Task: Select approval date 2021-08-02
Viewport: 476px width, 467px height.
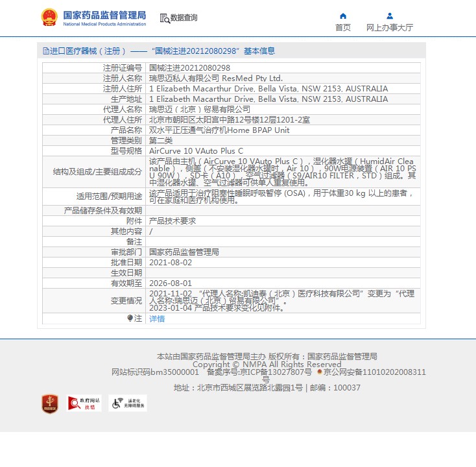Action: [171, 262]
